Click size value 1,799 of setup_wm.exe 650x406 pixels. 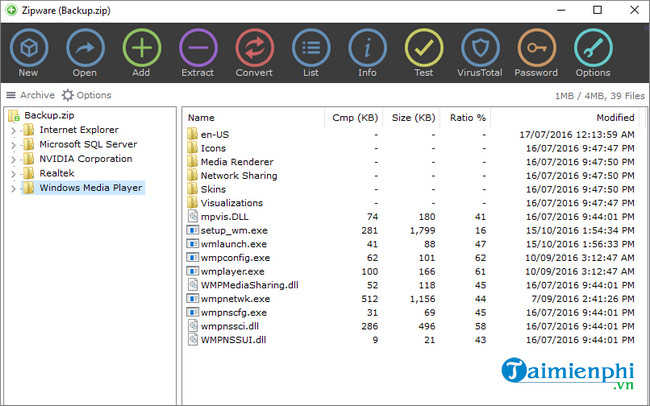[x=423, y=230]
